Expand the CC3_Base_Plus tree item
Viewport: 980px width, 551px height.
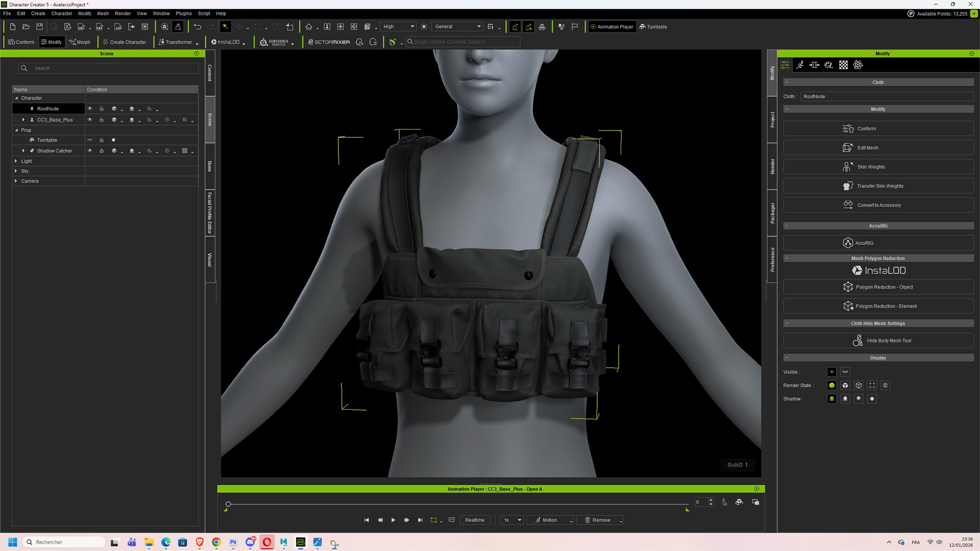click(x=23, y=119)
